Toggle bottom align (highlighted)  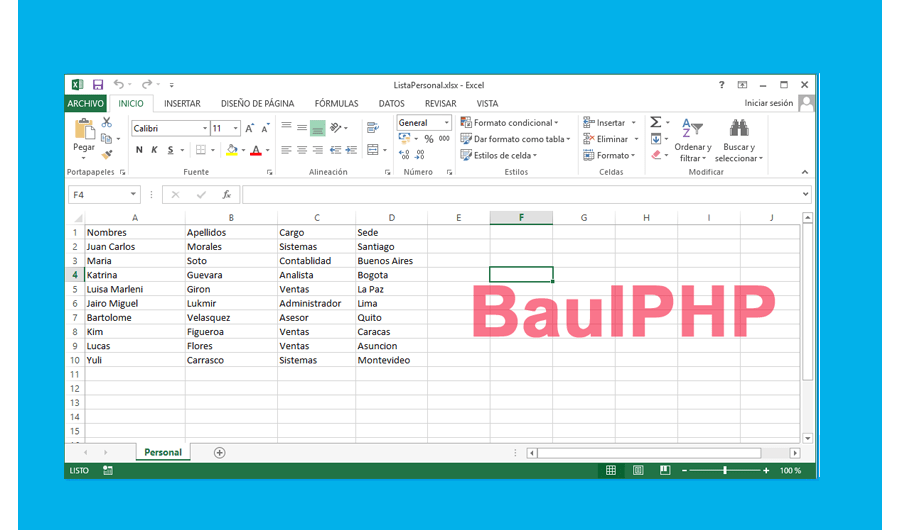point(317,128)
